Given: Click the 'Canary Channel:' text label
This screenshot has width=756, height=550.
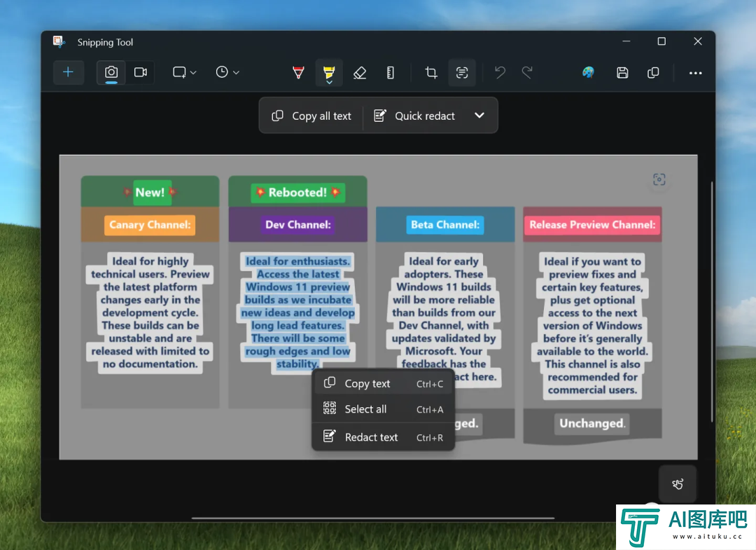Looking at the screenshot, I should coord(150,225).
